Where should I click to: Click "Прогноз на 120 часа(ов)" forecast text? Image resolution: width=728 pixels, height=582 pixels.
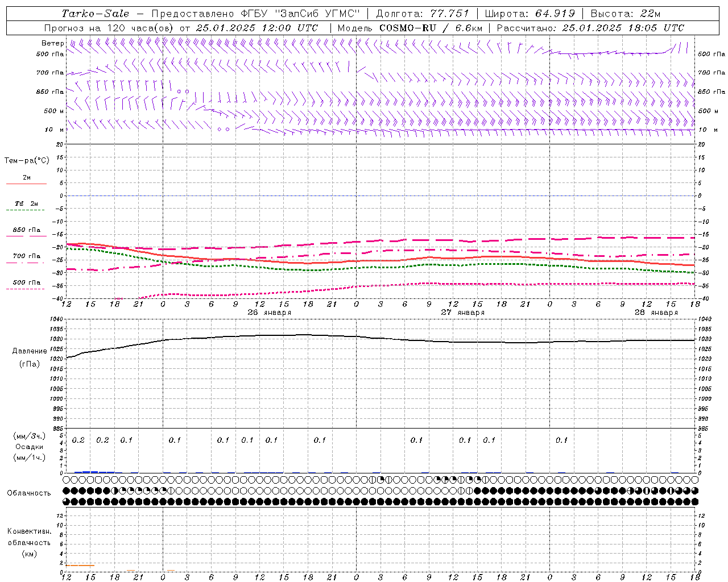tap(109, 28)
